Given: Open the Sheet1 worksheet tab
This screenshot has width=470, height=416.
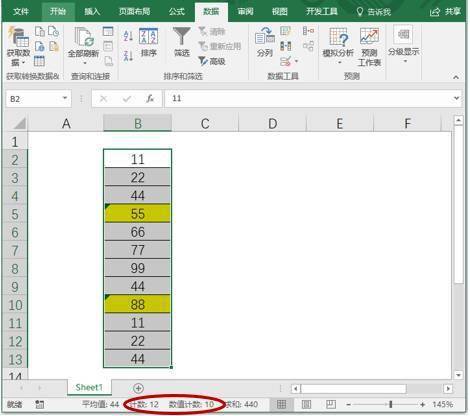Looking at the screenshot, I should coord(89,387).
